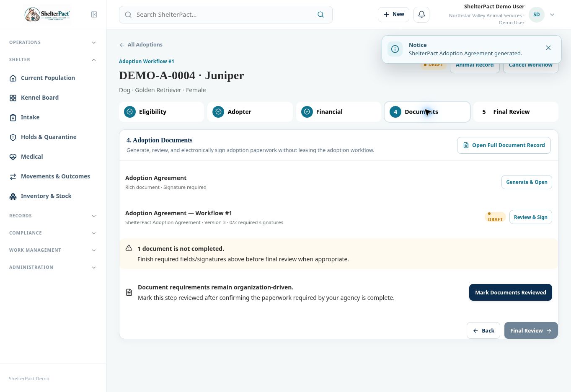The width and height of the screenshot is (571, 392).
Task: Go to the Eligibility step
Action: click(x=161, y=112)
